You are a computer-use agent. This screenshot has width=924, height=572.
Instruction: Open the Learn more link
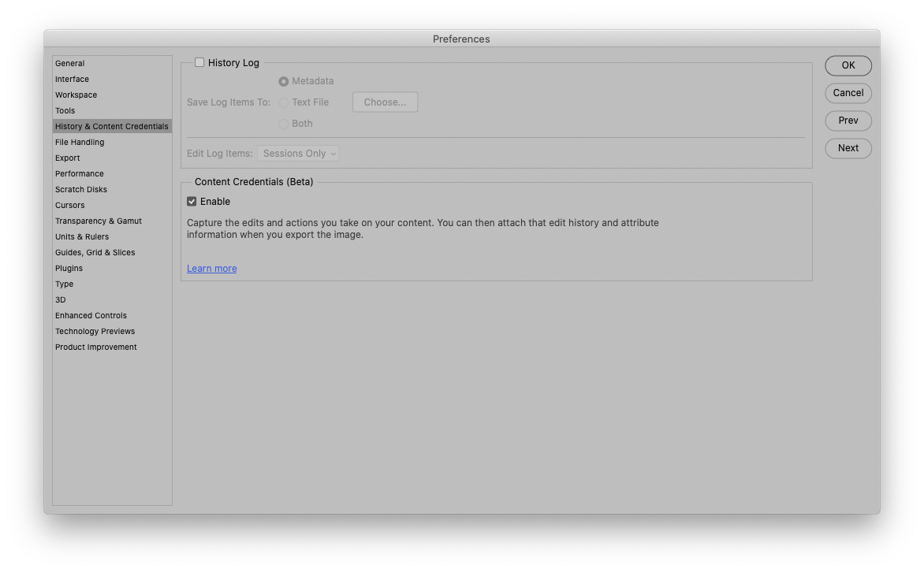coord(211,268)
